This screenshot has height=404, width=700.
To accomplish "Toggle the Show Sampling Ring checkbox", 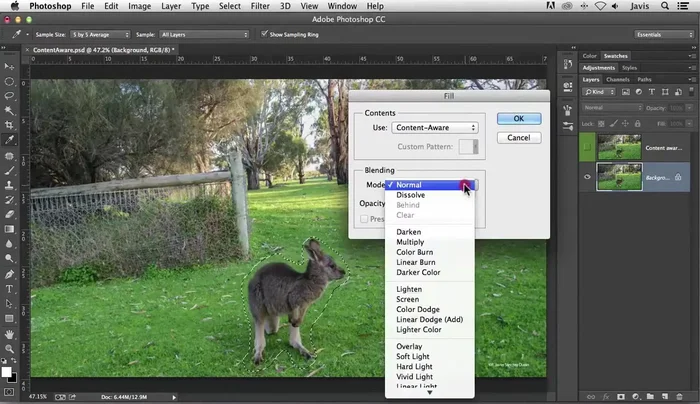I will click(263, 34).
